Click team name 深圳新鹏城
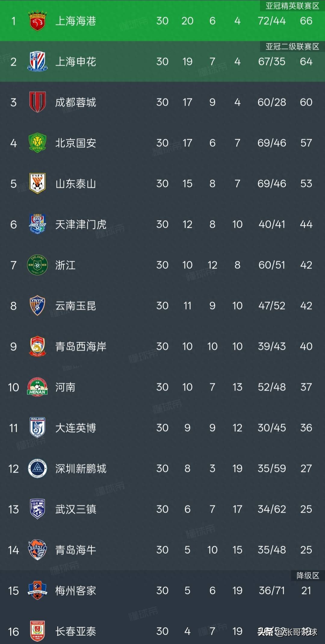Image resolution: width=325 pixels, height=644 pixels. point(81,469)
